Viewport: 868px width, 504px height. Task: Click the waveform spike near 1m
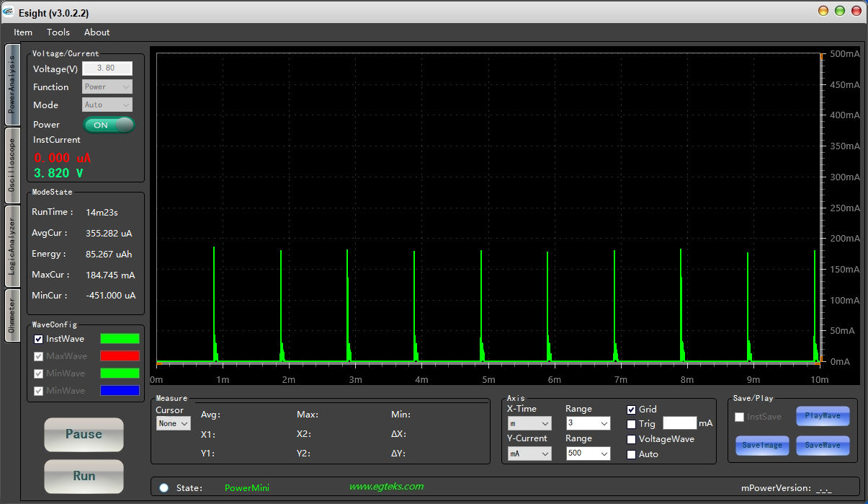point(214,303)
